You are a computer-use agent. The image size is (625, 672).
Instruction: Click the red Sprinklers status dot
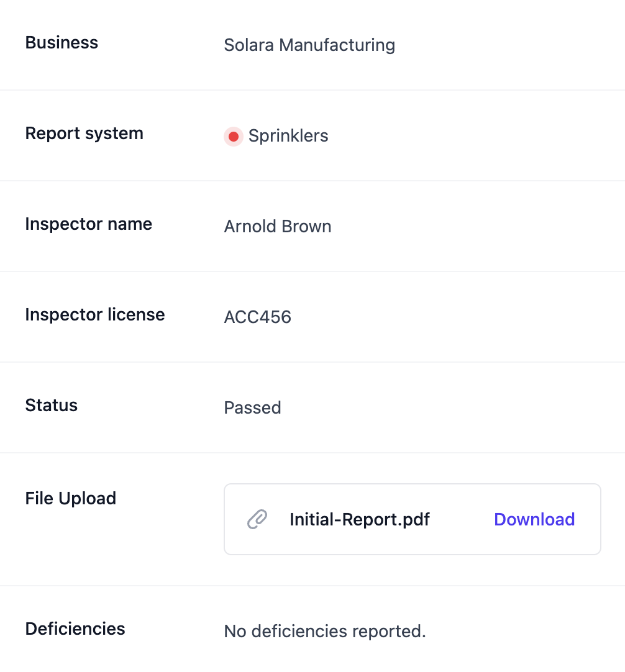(234, 136)
